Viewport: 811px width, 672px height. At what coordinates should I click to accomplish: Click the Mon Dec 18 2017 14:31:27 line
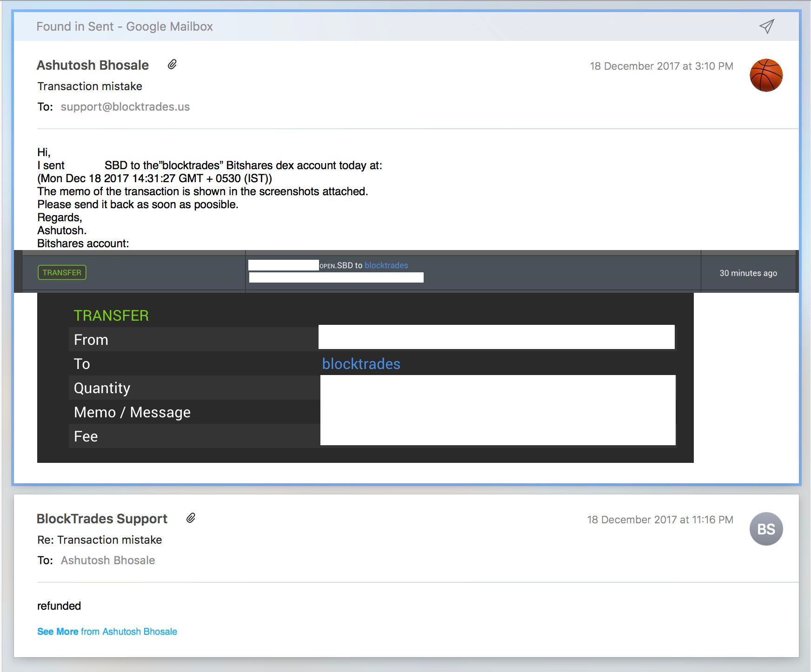[155, 178]
